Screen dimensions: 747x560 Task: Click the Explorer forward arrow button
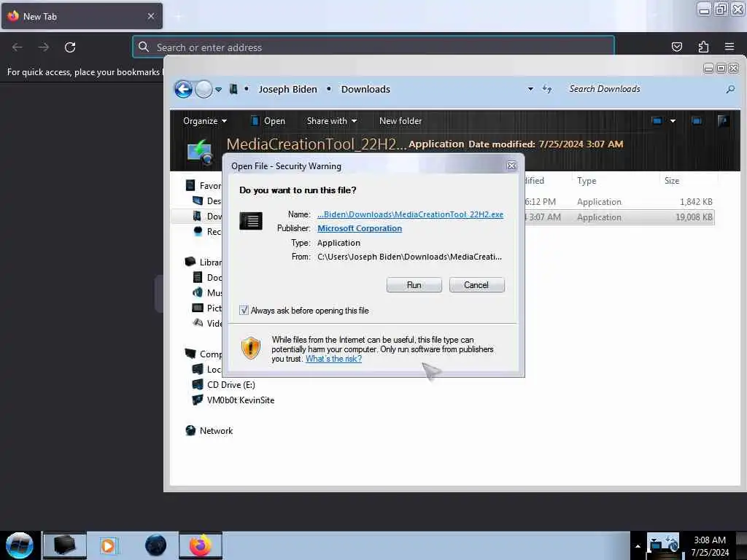click(x=204, y=89)
